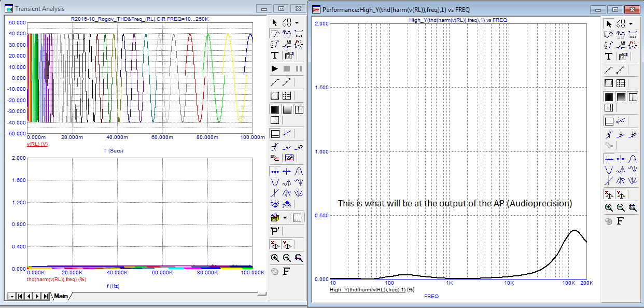Click the High_Y(thd(harm(v(RL)),freq),1) (%) label

click(372, 290)
